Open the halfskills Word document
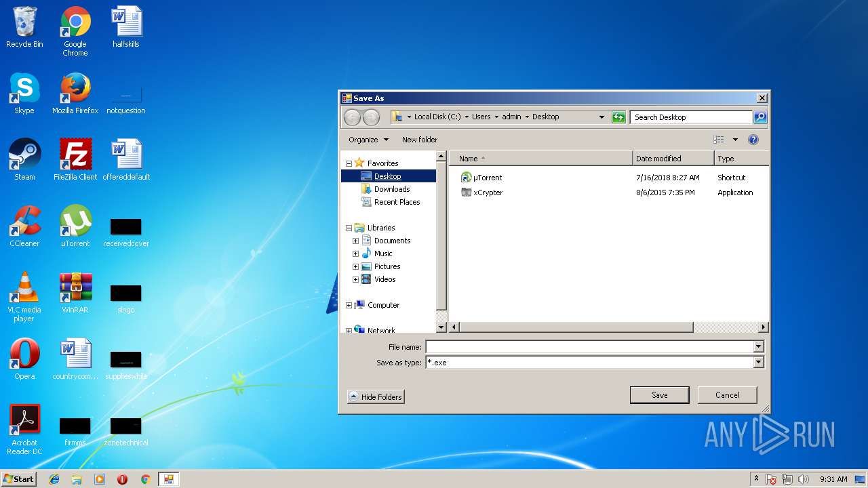 [126, 28]
